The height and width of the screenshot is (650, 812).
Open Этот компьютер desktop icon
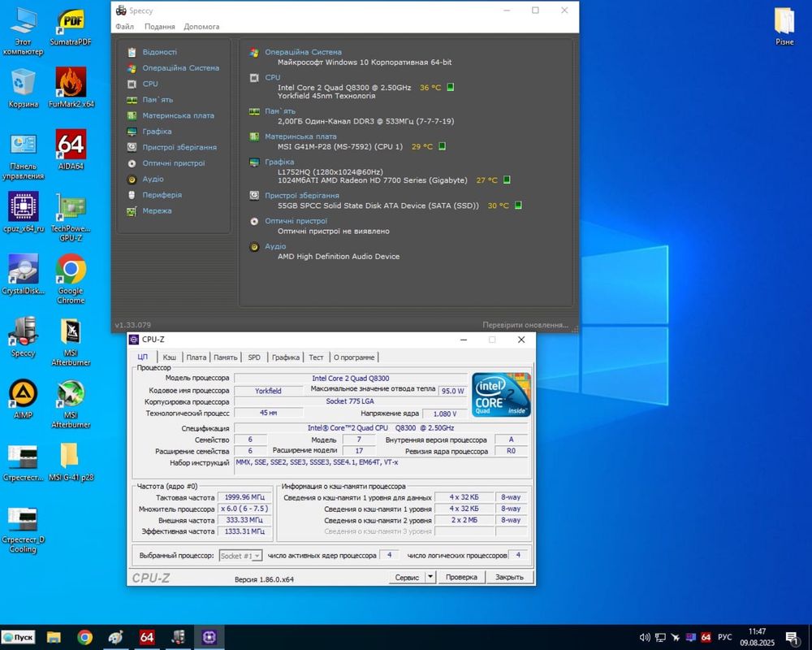(x=23, y=31)
